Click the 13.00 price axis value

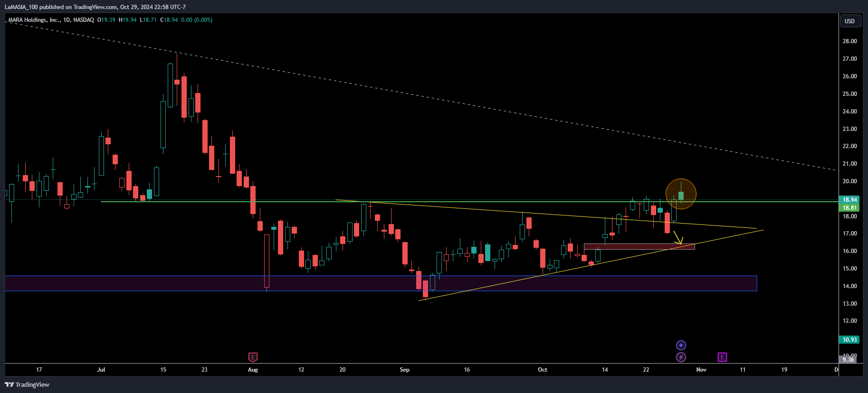pos(849,304)
